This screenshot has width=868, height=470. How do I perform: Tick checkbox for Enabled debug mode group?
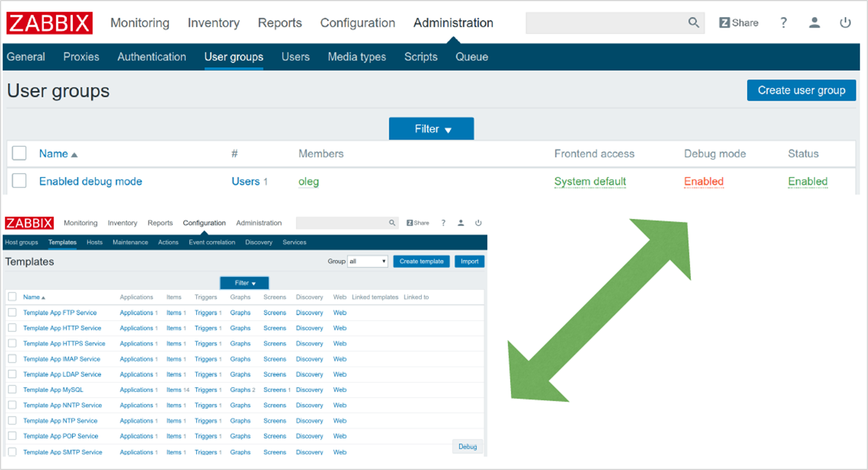(x=19, y=181)
